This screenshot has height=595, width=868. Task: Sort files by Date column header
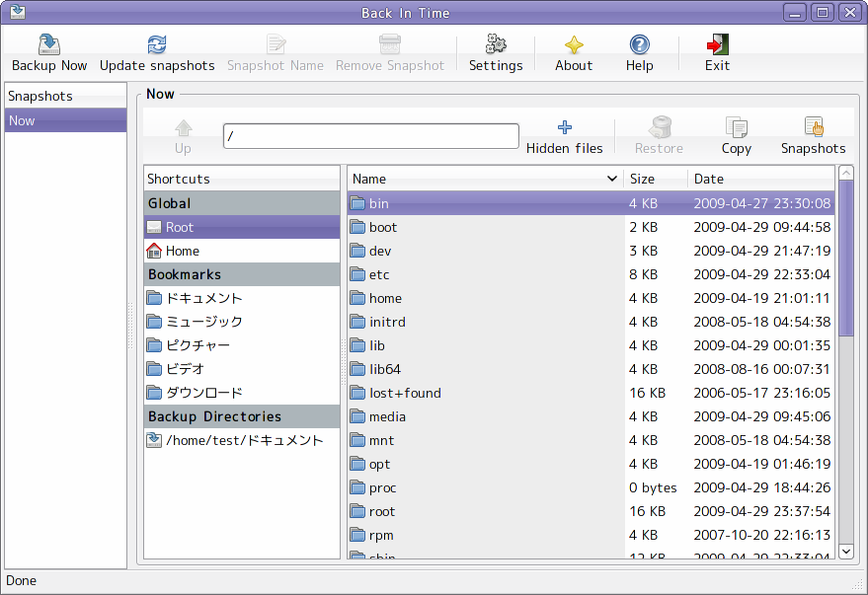[x=761, y=179]
